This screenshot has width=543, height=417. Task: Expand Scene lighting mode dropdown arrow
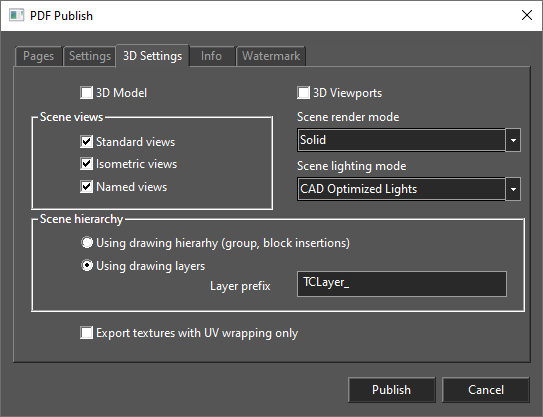[x=513, y=189]
